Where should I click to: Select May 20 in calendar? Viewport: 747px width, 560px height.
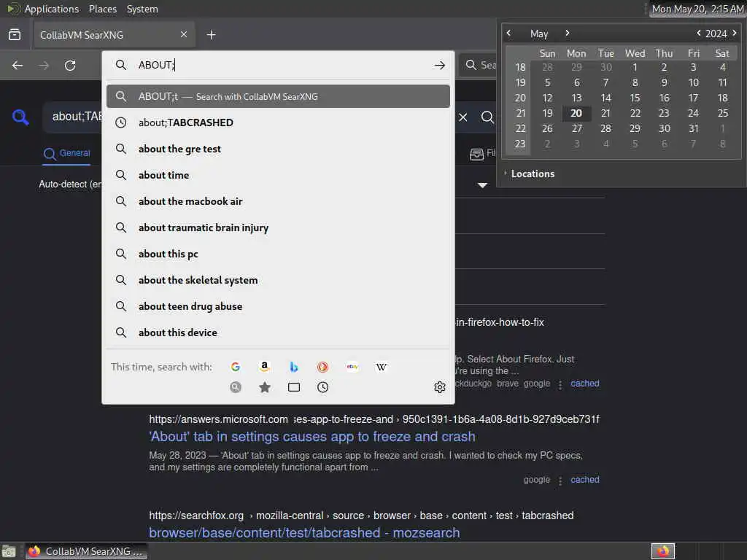coord(576,113)
